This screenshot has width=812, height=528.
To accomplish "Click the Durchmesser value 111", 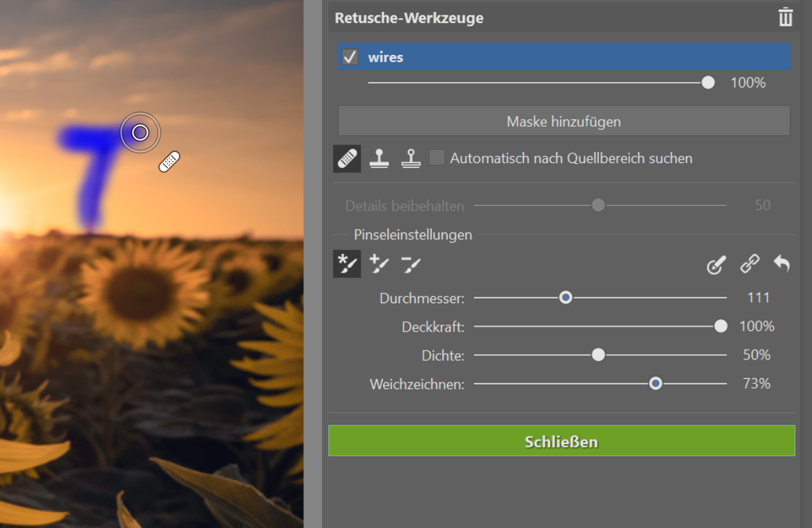I will [758, 298].
